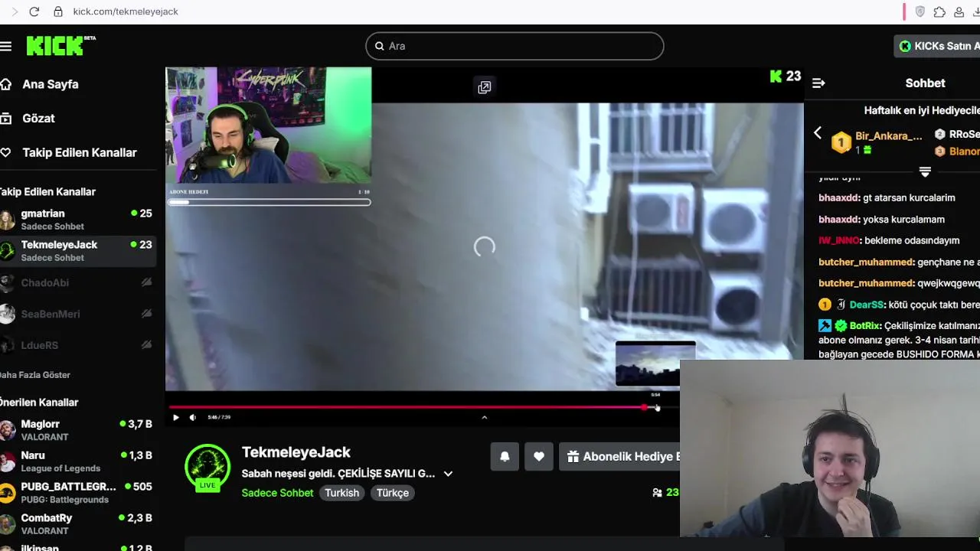Select the Türkçe tag
Screen dimensions: 980x551
392,493
